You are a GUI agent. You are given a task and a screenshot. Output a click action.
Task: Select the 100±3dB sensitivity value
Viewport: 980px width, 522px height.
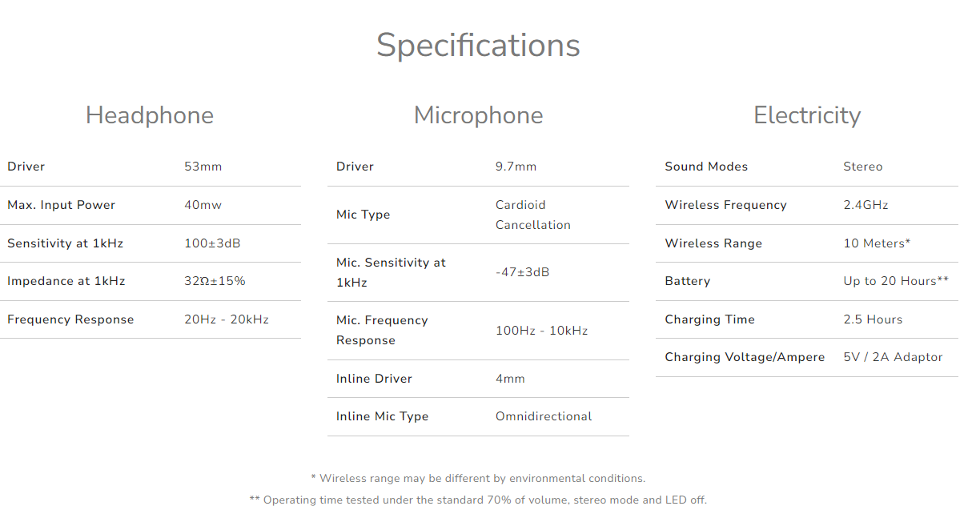(212, 243)
